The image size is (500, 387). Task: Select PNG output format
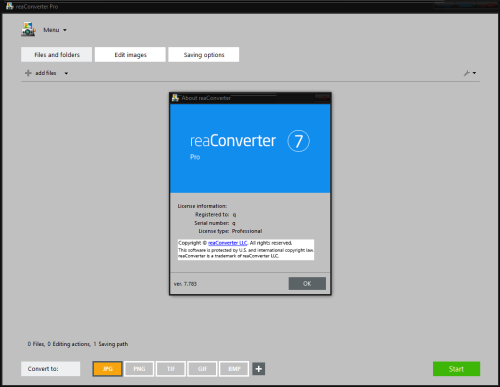(139, 369)
